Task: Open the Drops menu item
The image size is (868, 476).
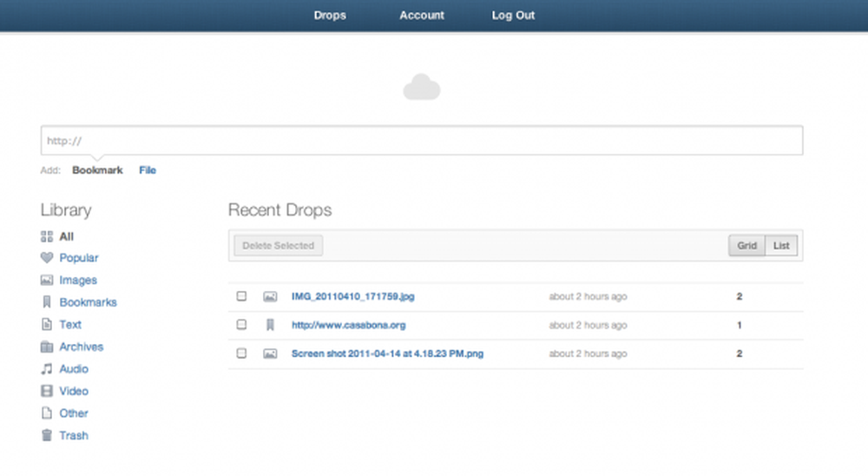Action: tap(330, 16)
